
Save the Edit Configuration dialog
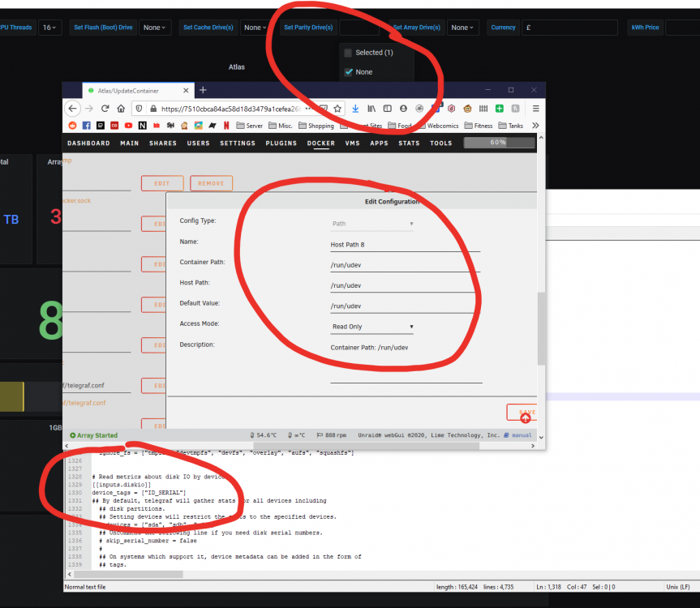[x=522, y=412]
